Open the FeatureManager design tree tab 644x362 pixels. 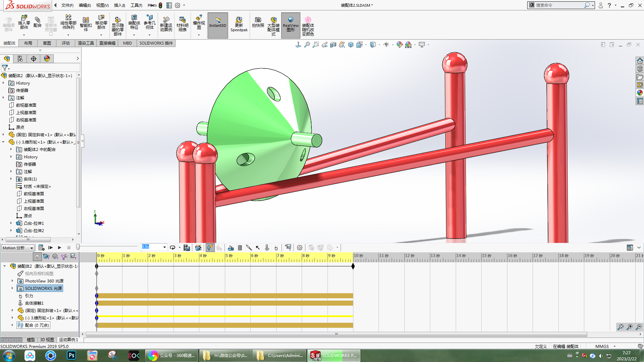pos(7,59)
